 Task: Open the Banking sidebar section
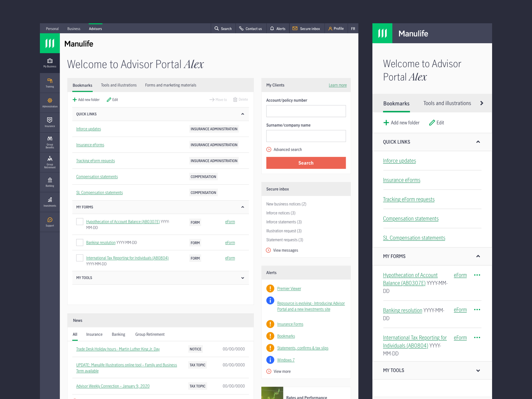pos(50,182)
